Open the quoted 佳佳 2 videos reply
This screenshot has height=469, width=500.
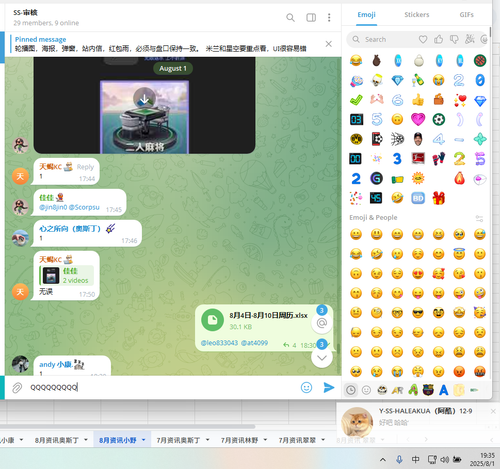[x=66, y=275]
